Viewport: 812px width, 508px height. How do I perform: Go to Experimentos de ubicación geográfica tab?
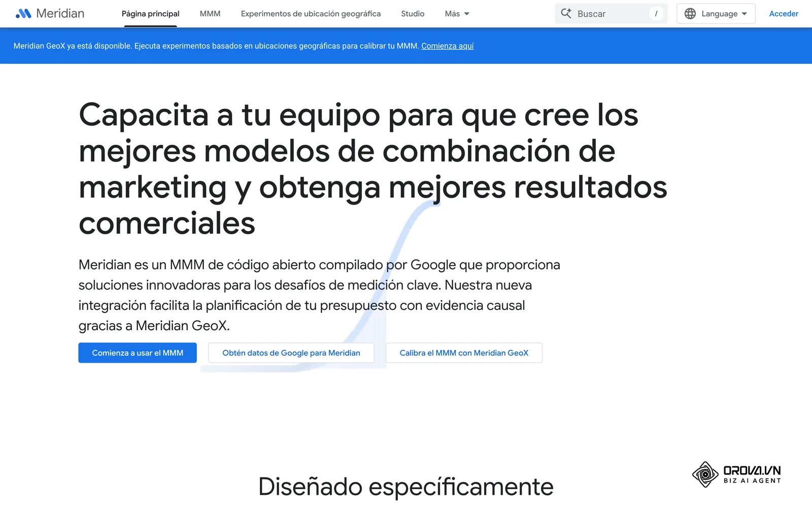tap(311, 14)
